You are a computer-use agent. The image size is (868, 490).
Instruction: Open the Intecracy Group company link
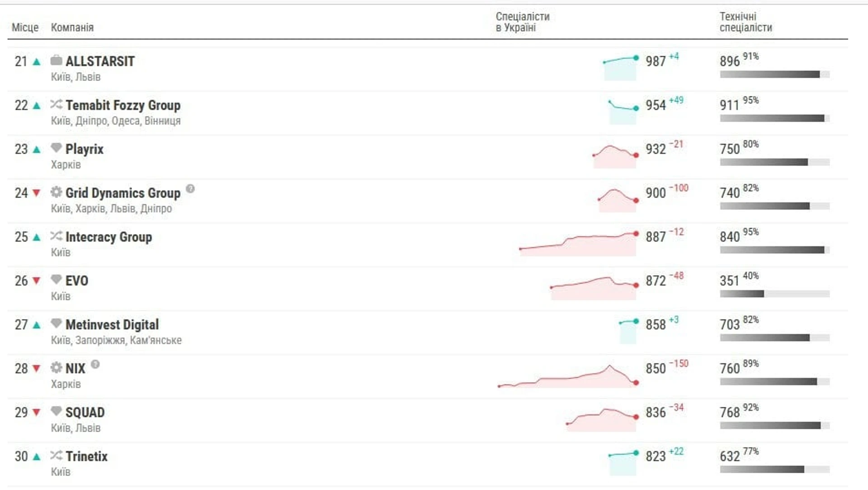coord(108,237)
